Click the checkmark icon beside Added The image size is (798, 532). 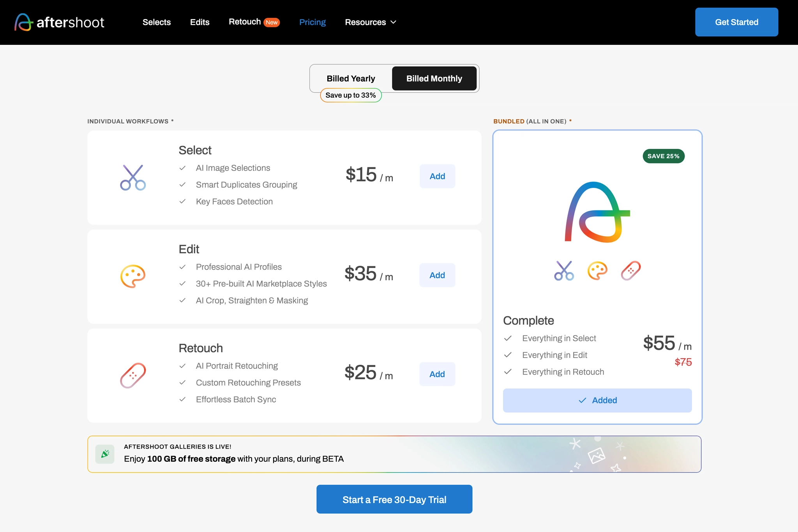[x=583, y=400]
